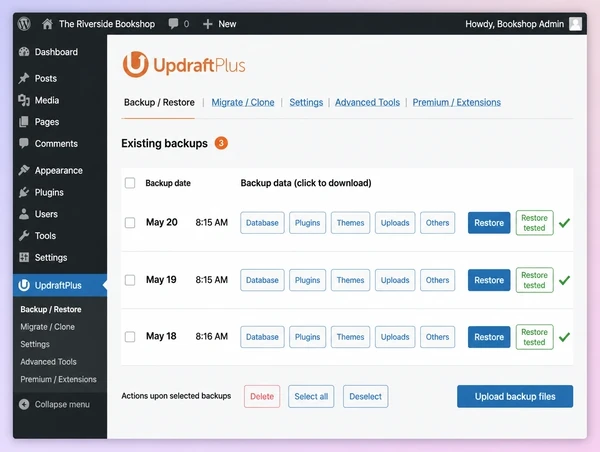The width and height of the screenshot is (600, 452).
Task: Open Settings in UpdraftPlus sidebar submenu
Action: pos(35,344)
